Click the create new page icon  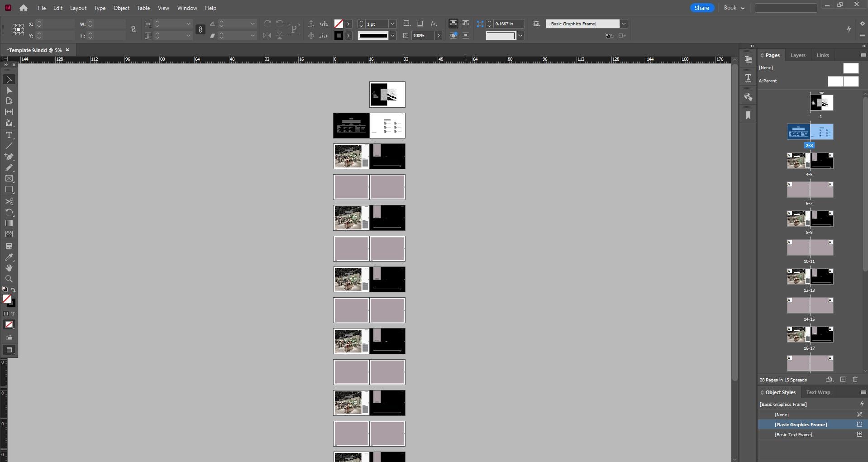[843, 380]
